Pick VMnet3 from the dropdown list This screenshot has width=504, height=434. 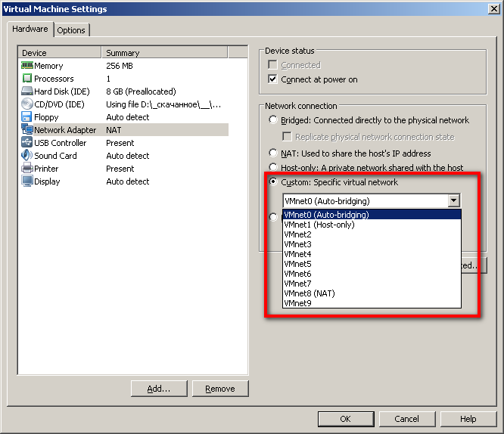pos(372,244)
